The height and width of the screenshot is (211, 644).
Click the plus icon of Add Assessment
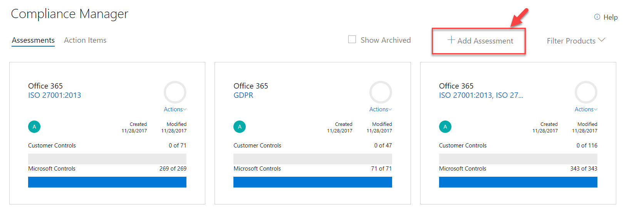pyautogui.click(x=451, y=40)
